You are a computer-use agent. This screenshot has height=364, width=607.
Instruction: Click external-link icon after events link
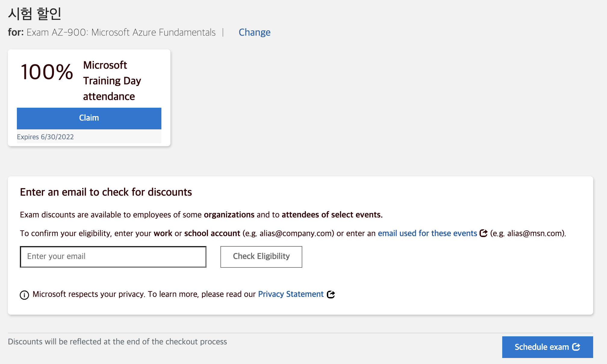483,233
